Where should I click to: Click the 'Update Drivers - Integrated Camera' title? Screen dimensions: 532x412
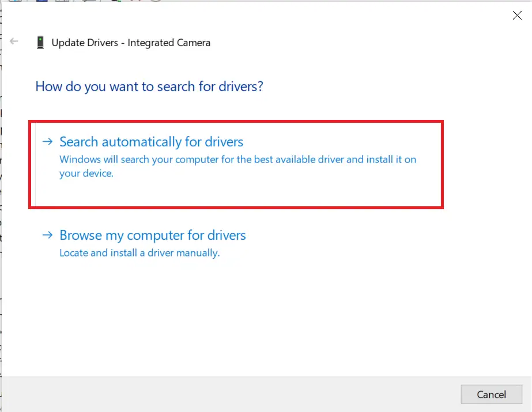[131, 43]
